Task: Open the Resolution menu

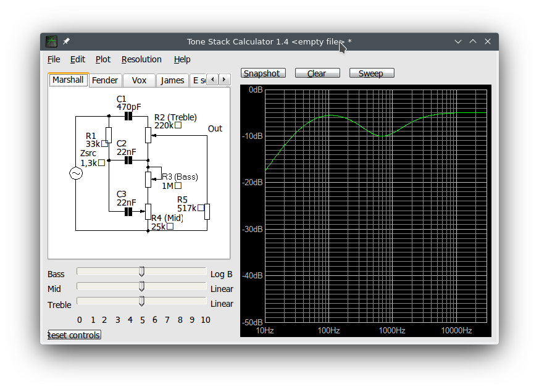Action: pyautogui.click(x=141, y=59)
